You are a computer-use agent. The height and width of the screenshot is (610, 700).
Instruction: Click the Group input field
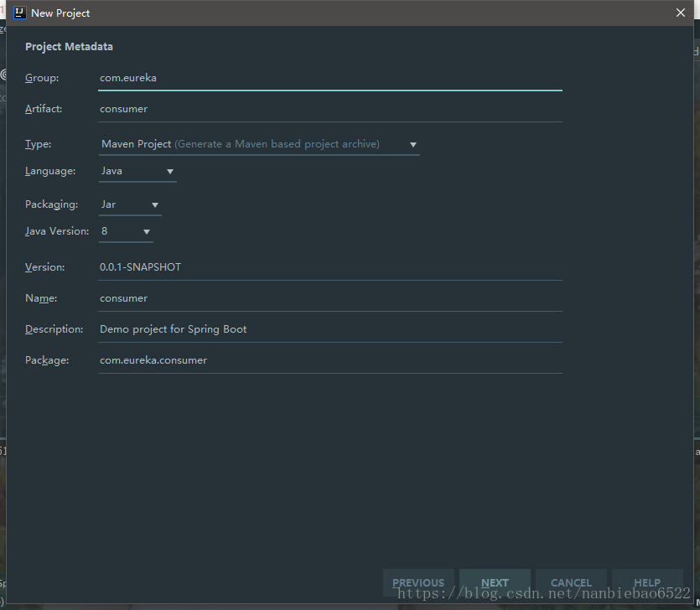(x=329, y=78)
